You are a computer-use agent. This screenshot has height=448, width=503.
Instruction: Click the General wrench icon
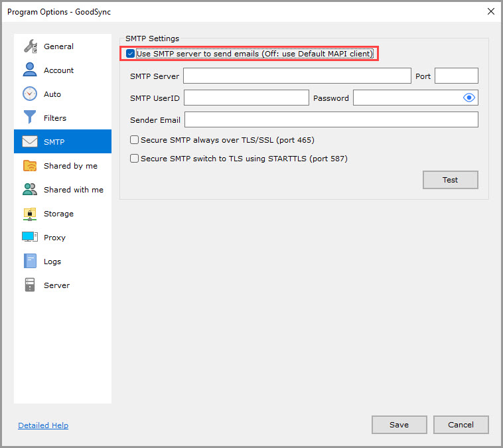(30, 46)
